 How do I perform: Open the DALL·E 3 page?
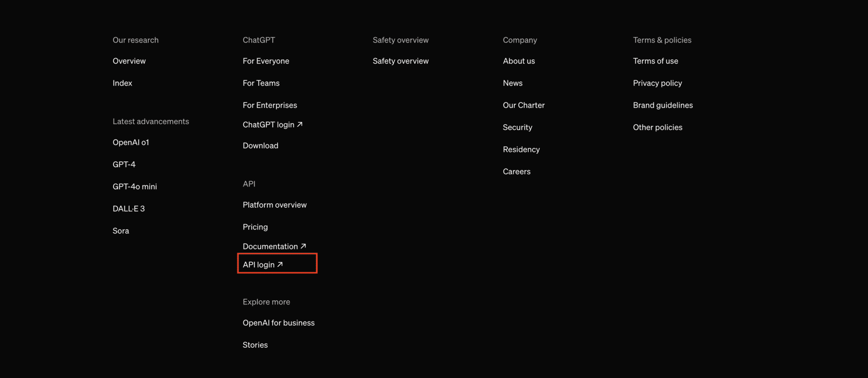click(x=128, y=209)
